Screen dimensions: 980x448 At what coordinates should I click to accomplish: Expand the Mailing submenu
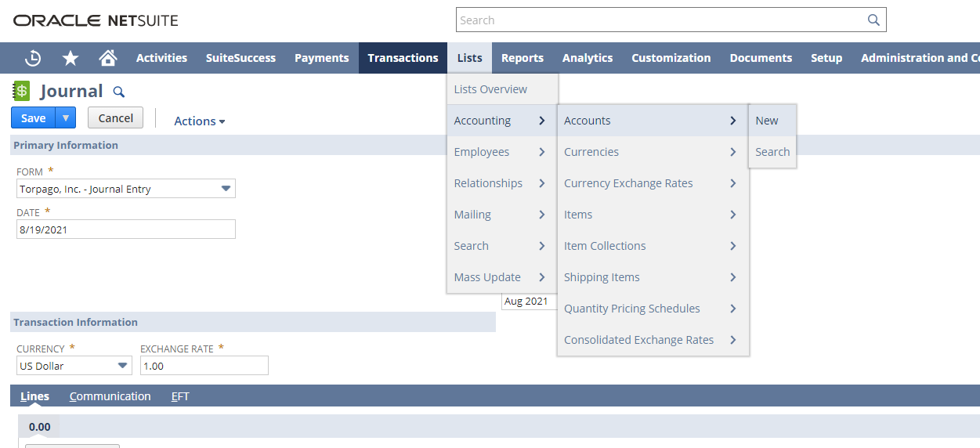coord(502,215)
